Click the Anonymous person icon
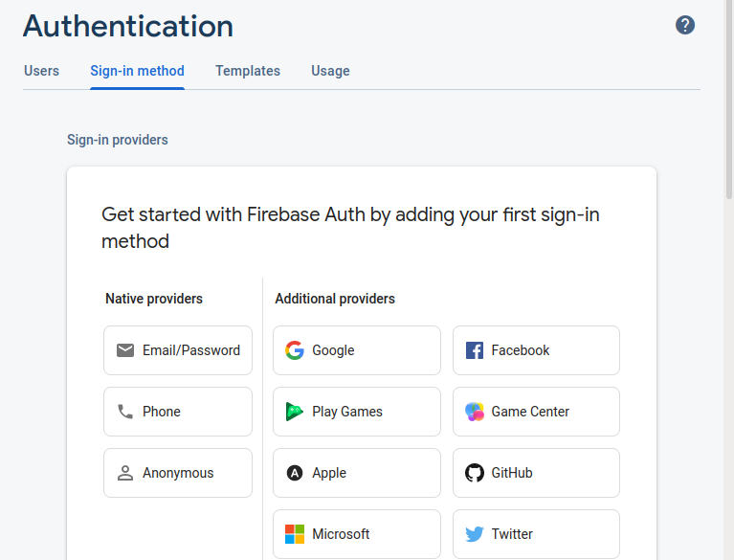The width and height of the screenshot is (734, 560). click(x=125, y=473)
